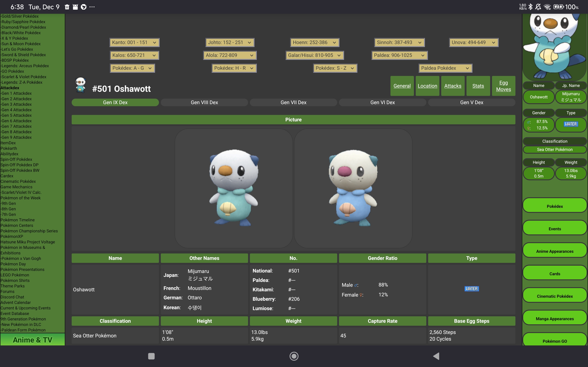Click the Water type badge in Type table
Image resolution: width=588 pixels, height=367 pixels.
(471, 289)
